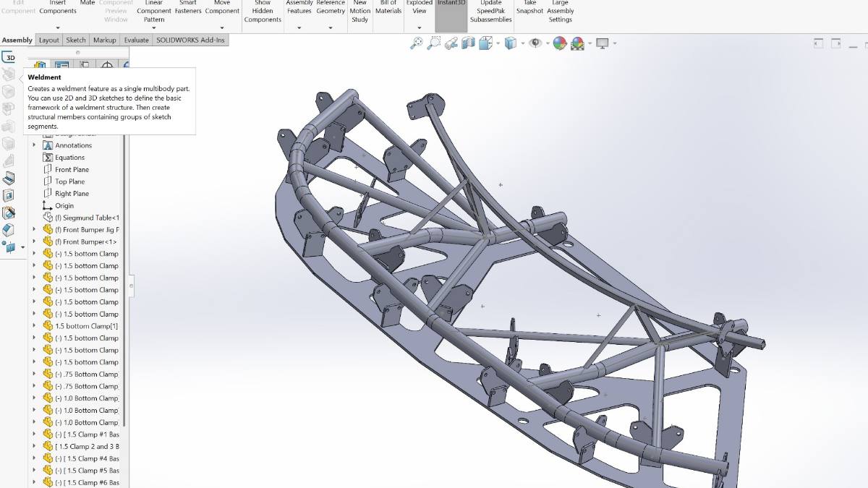
Task: Click the Update SpeedPak Subassemblies button
Action: (x=492, y=12)
